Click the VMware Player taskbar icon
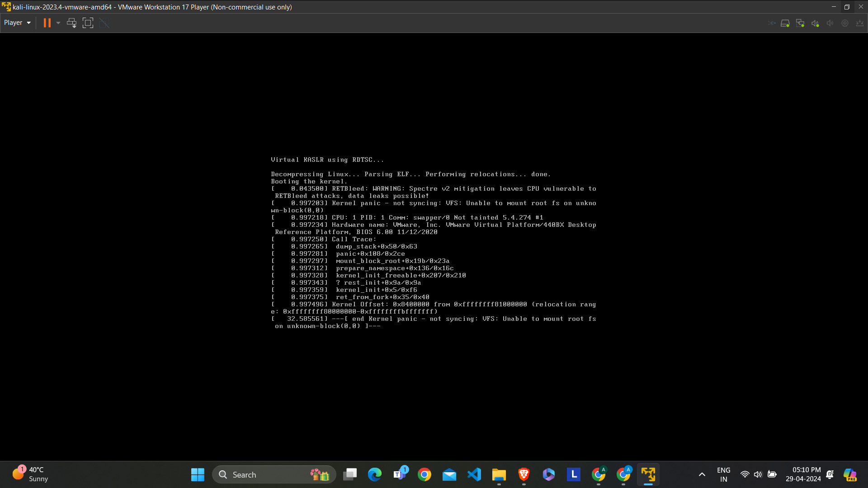The width and height of the screenshot is (868, 488). coord(648,474)
